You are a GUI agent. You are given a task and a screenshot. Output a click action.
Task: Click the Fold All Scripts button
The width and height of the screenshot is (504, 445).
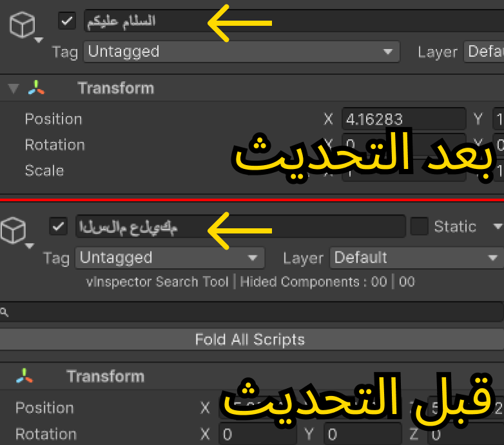(x=252, y=339)
